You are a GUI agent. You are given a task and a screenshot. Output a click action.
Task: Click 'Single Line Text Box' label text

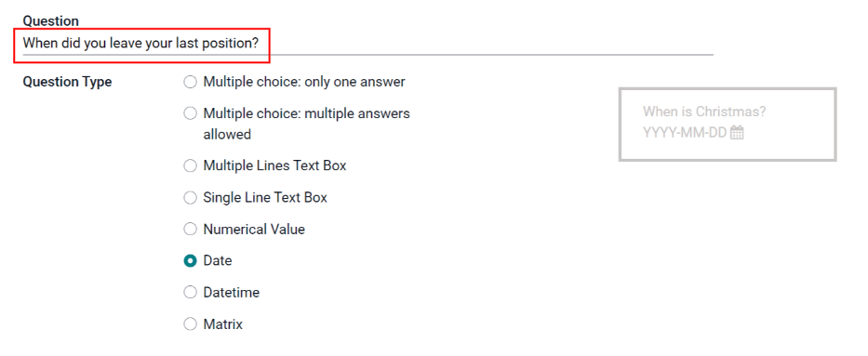[x=265, y=197]
